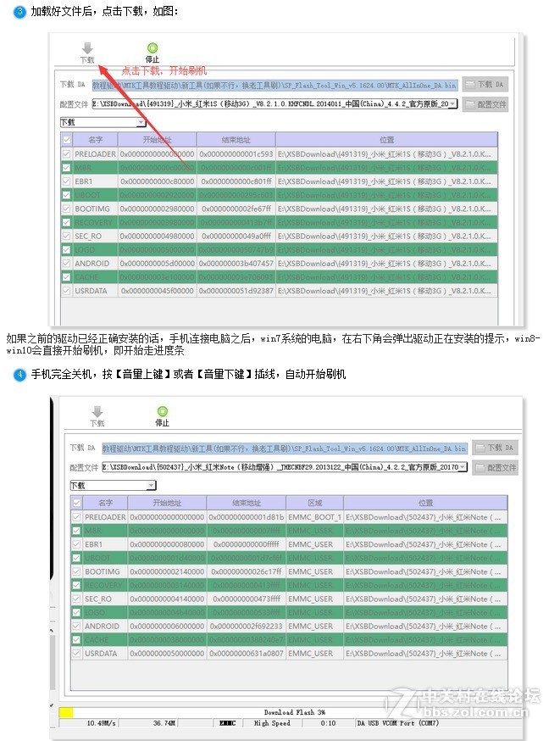560x741 pixels.
Task: Toggle the SEC_RO checkbox starting 0x0000000004980000
Action: [66, 237]
